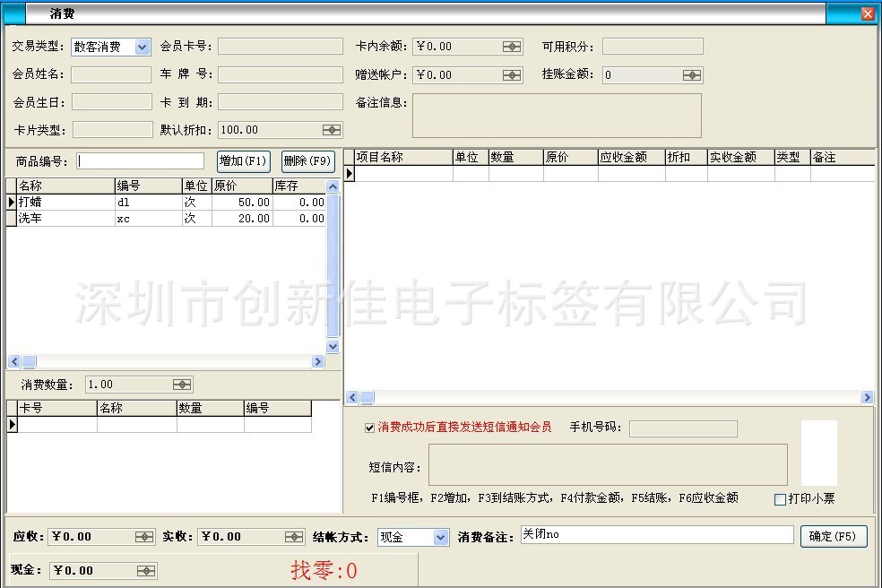Click calculator icon in 实收 field
882x588 pixels.
294,537
